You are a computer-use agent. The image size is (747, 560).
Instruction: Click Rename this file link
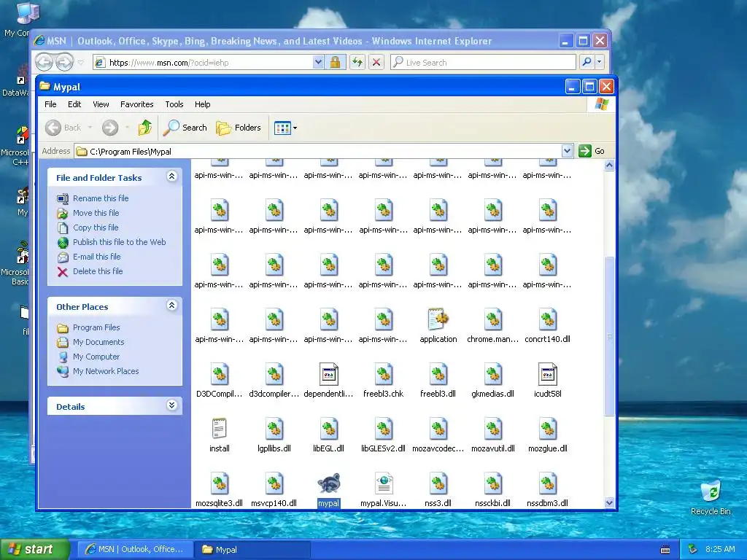tap(101, 198)
